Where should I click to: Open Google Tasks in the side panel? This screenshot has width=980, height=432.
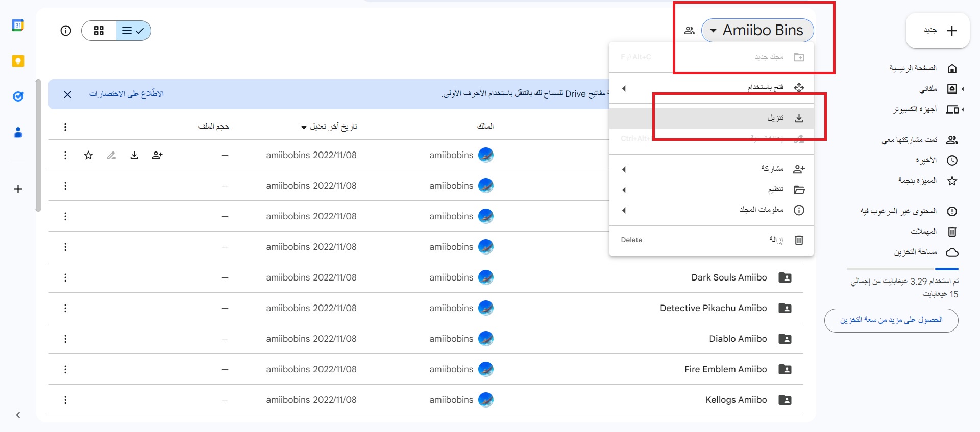point(18,96)
